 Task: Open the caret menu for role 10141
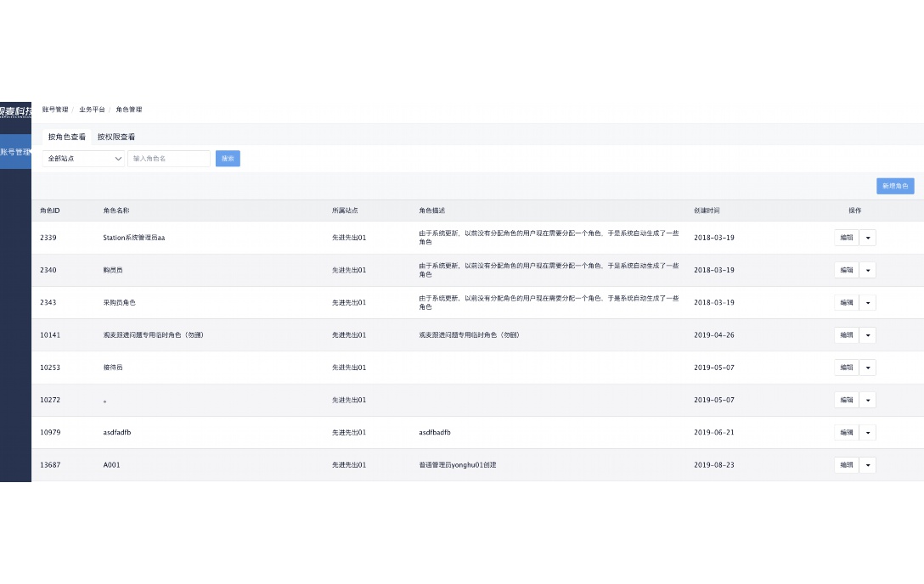click(867, 335)
